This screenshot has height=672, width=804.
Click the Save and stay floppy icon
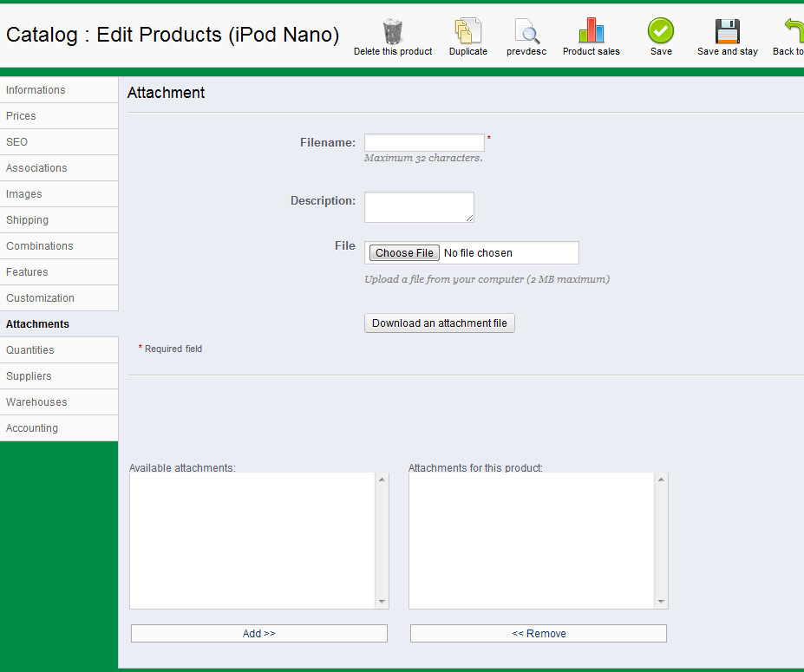727,32
